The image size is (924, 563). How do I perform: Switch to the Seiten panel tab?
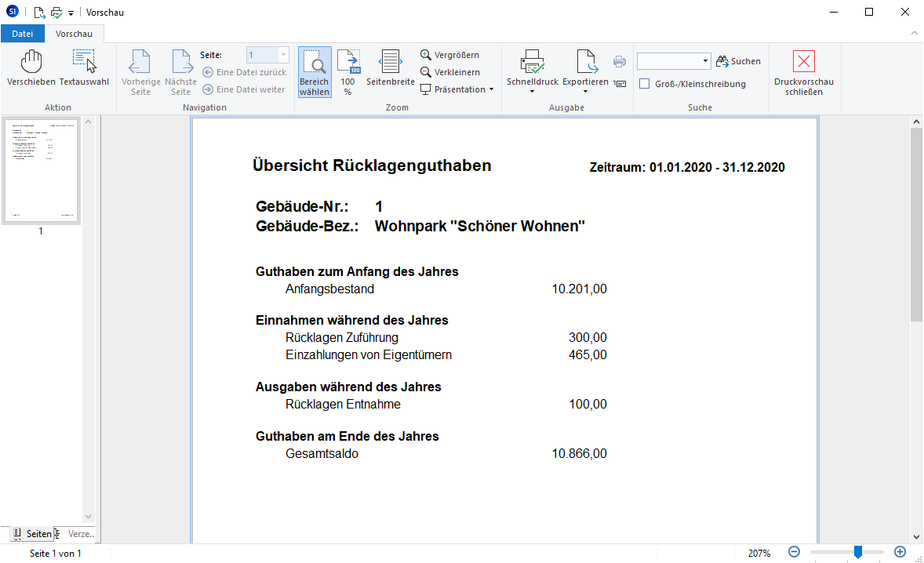[32, 534]
